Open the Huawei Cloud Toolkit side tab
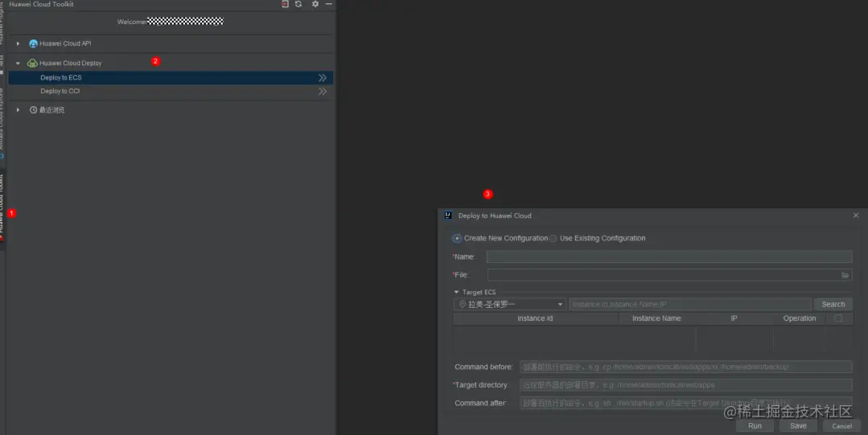Screen dimensions: 868x435 (2, 208)
